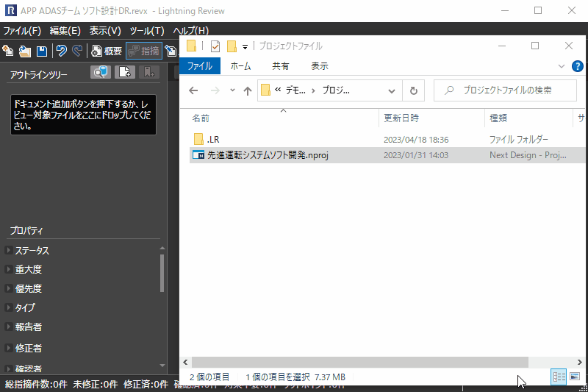
Task: Redo the action in Lightning Review toolbar
Action: [77, 51]
